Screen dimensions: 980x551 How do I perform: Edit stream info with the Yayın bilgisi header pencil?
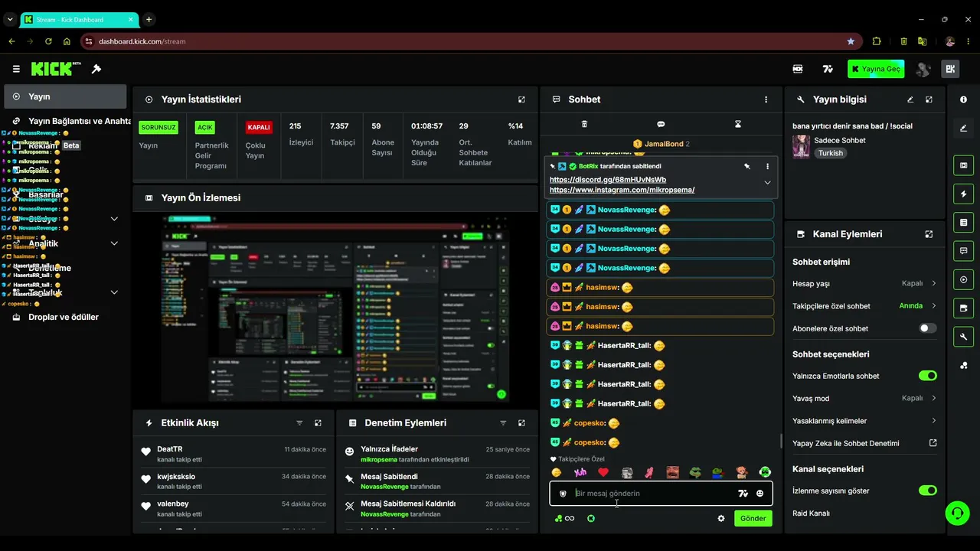tap(910, 99)
